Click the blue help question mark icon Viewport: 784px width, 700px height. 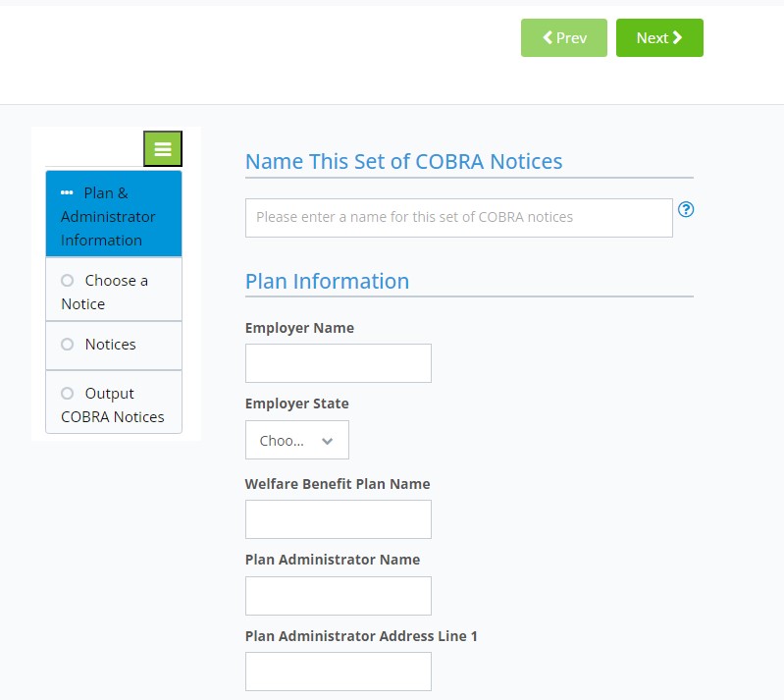686,209
